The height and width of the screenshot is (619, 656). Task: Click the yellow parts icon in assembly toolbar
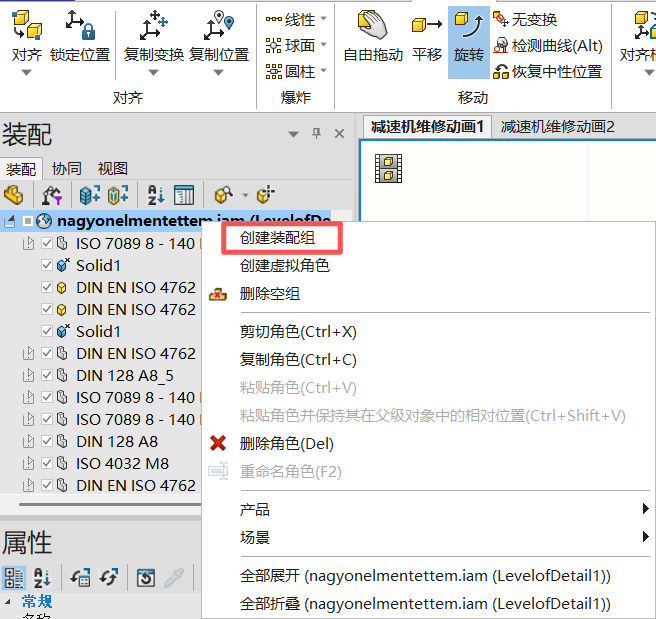(14, 195)
